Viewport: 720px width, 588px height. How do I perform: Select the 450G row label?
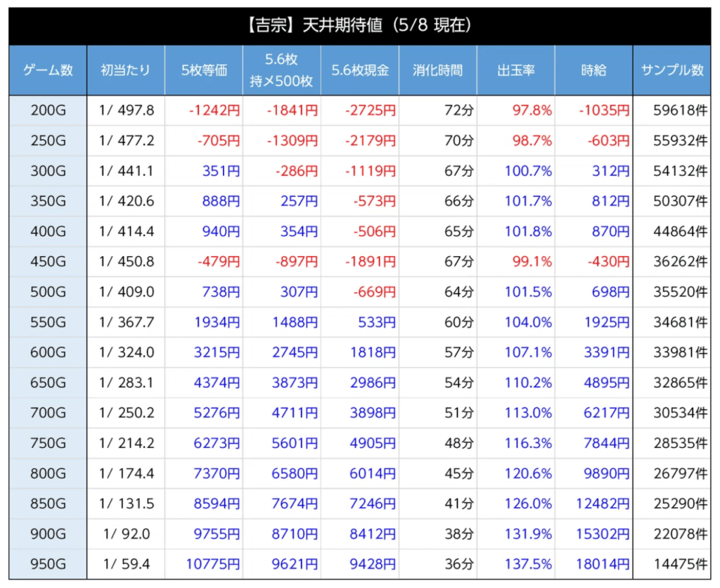tap(49, 262)
